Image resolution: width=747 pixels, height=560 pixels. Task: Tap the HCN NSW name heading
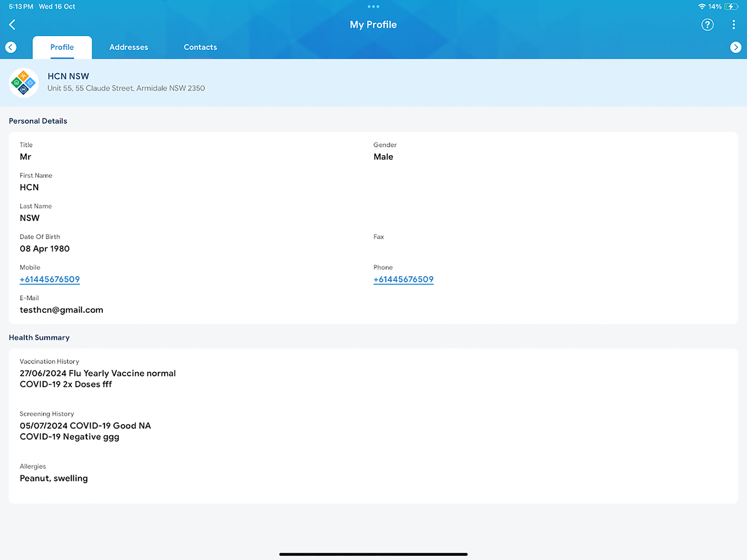tap(68, 76)
